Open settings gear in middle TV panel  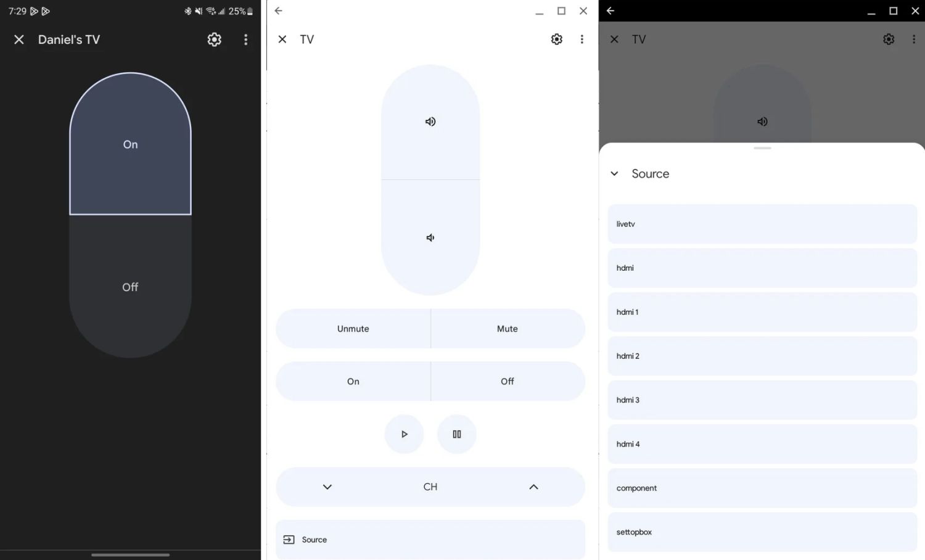[x=556, y=39]
